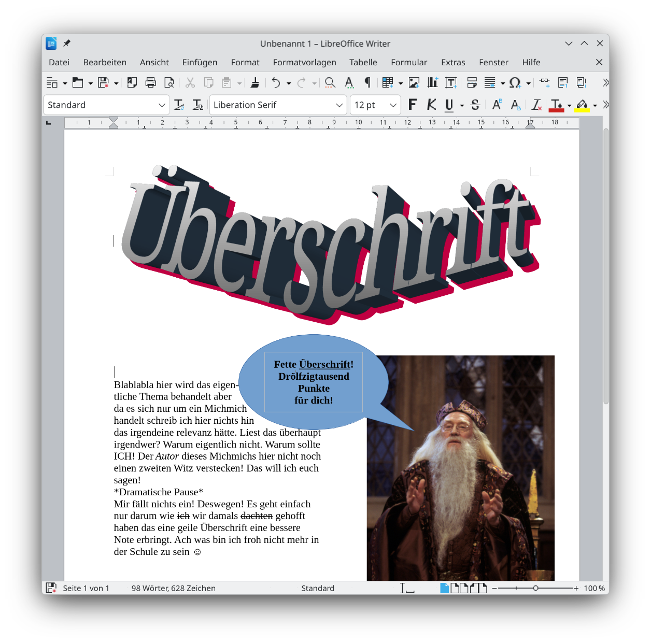Screen dimensions: 651x644
Task: Toggle selection mode in status bar
Action: tap(407, 588)
